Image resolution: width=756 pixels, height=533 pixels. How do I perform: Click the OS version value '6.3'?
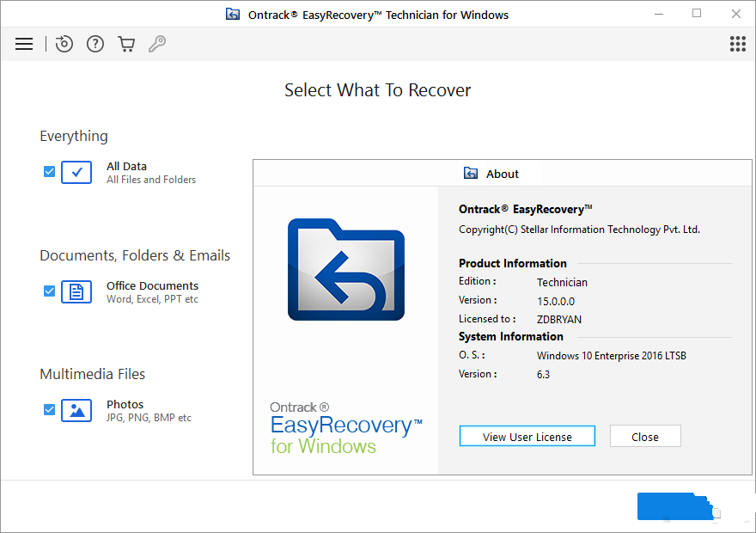tap(543, 375)
